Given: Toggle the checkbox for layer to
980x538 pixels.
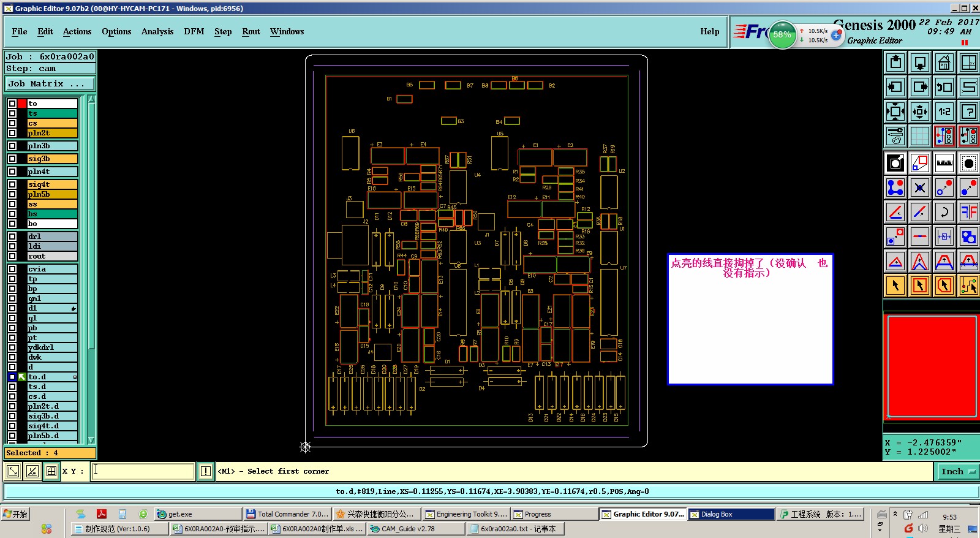Looking at the screenshot, I should click(x=12, y=104).
